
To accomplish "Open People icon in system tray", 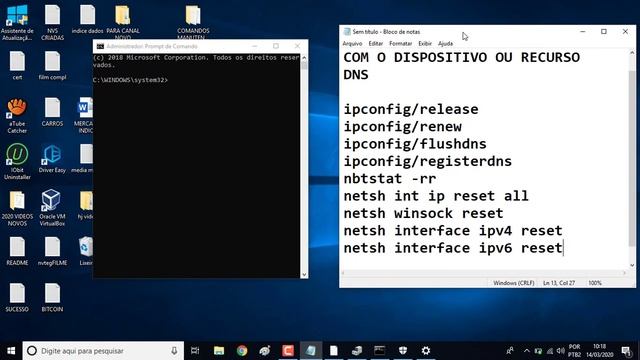I will (x=510, y=351).
